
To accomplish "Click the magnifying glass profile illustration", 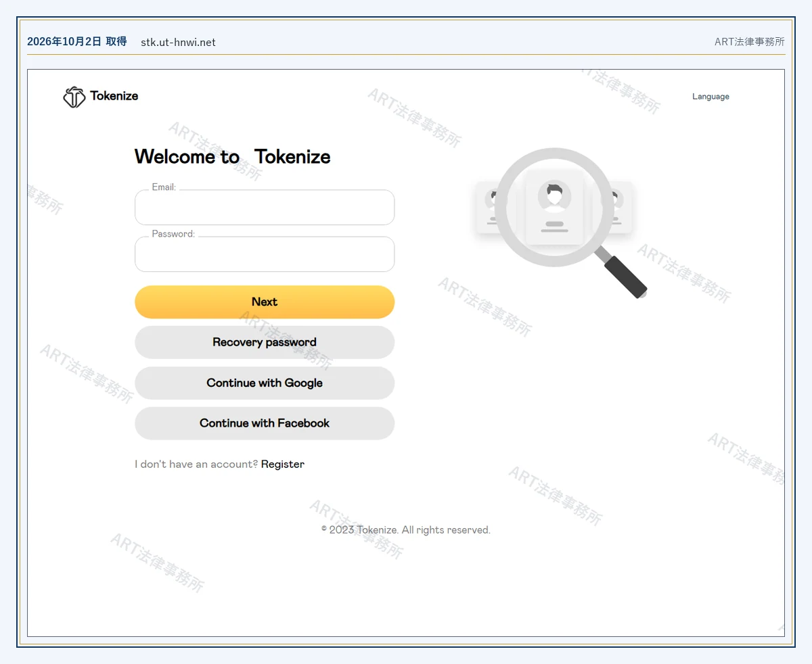I will pos(560,223).
